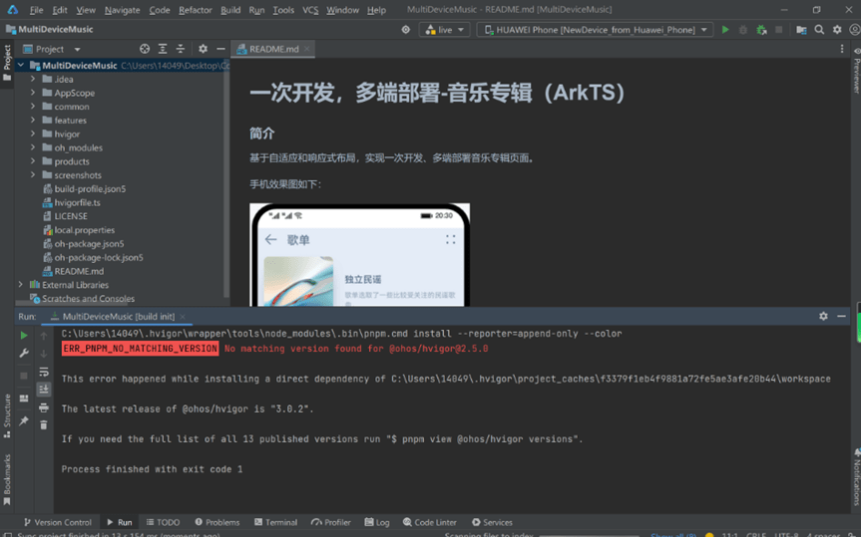Open Code Linter tool window
This screenshot has height=537, width=861.
[429, 522]
